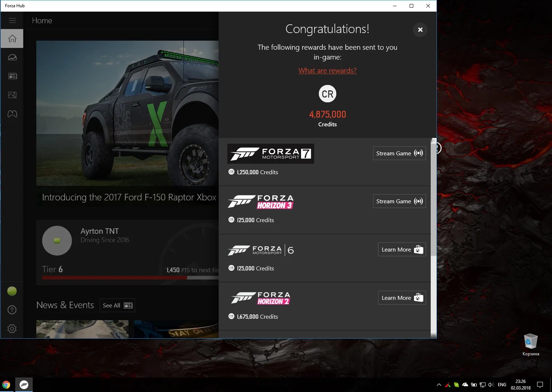Open 'Introducing the 2017 Ford F-150 Raptor' headline
This screenshot has width=552, height=392.
(129, 197)
